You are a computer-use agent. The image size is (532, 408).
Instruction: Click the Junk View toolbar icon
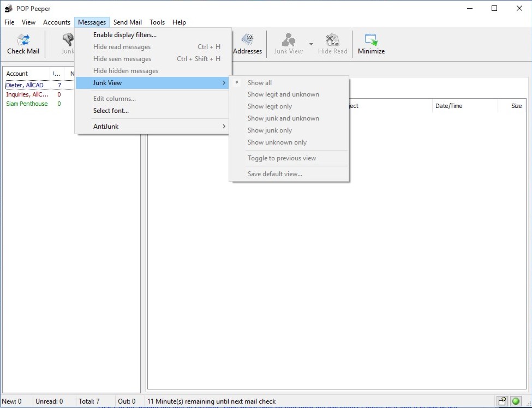click(x=289, y=40)
